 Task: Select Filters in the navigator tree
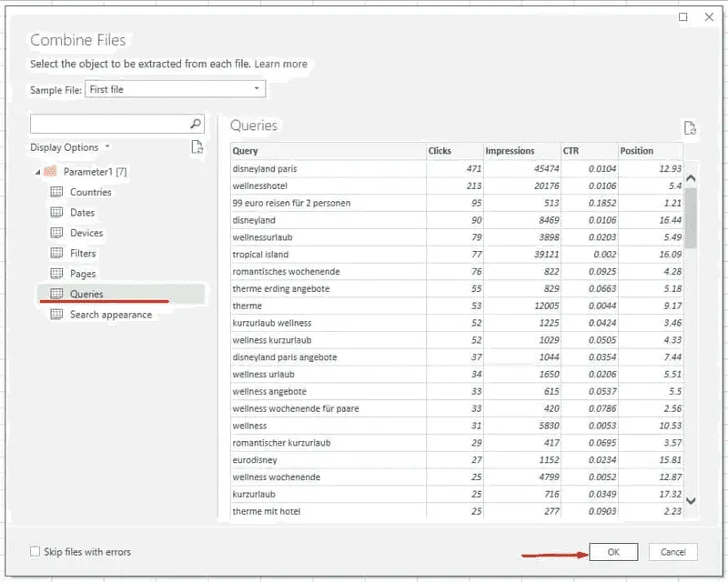tap(83, 254)
